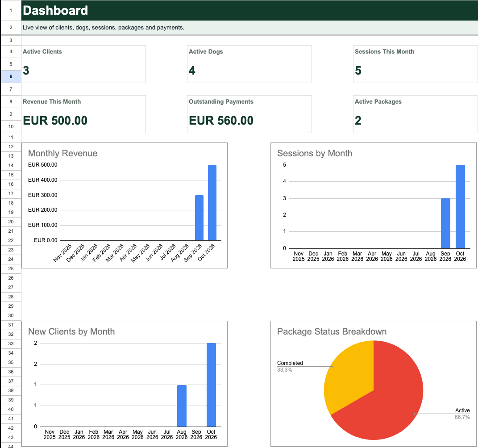The image size is (478, 448).
Task: Click the Revenue This Month value EUR 500.00
Action: pos(55,121)
